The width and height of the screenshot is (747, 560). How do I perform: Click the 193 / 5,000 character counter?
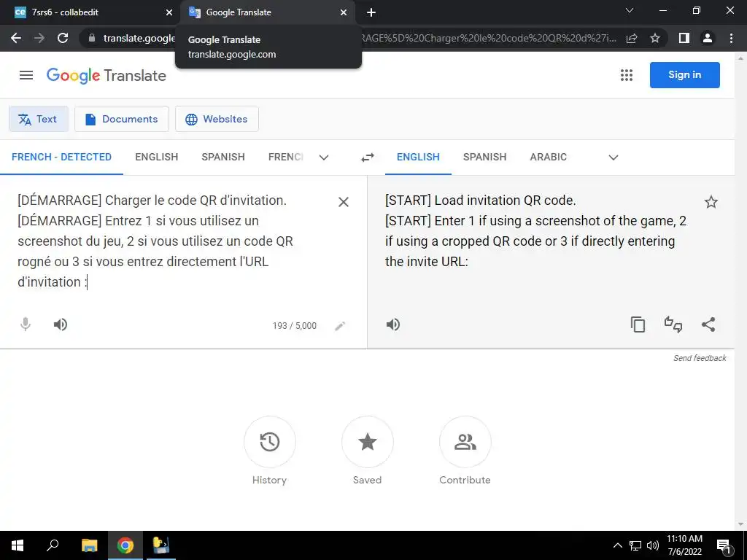pos(295,326)
